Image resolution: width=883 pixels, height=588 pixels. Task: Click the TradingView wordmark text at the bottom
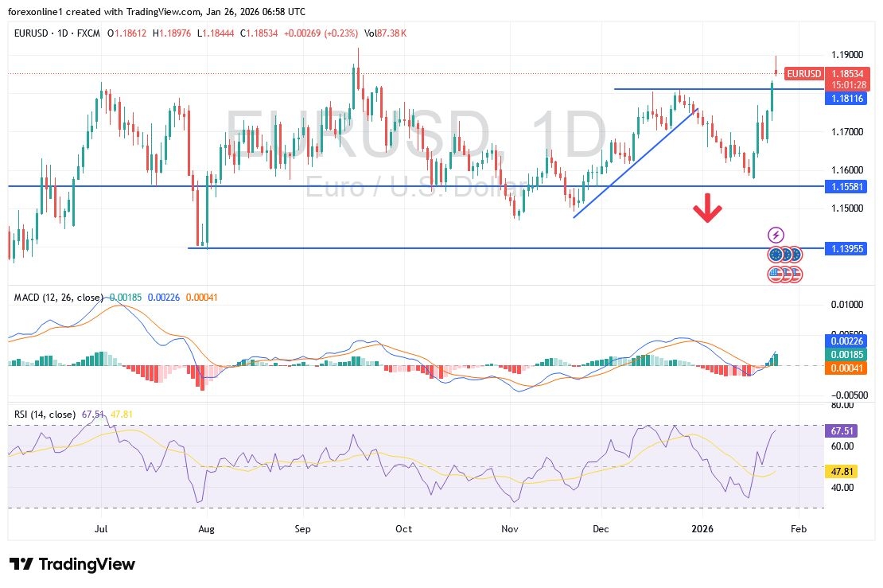click(x=88, y=564)
